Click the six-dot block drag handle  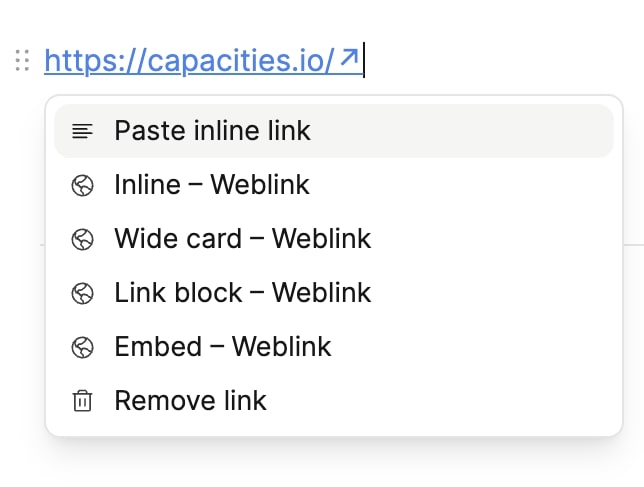click(22, 61)
